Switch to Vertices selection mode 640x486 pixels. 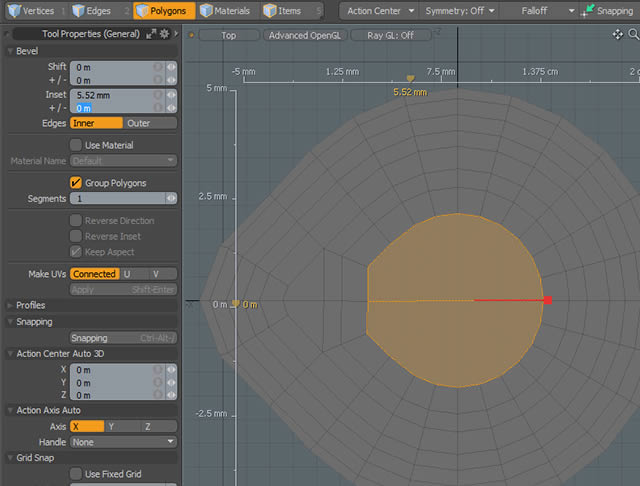(x=32, y=11)
